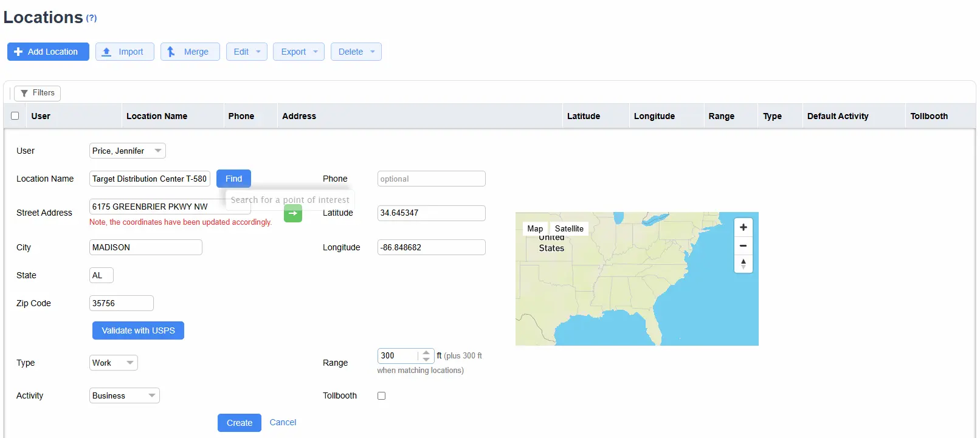Sort by Tollbooth column header
980x438 pixels.
coord(929,116)
